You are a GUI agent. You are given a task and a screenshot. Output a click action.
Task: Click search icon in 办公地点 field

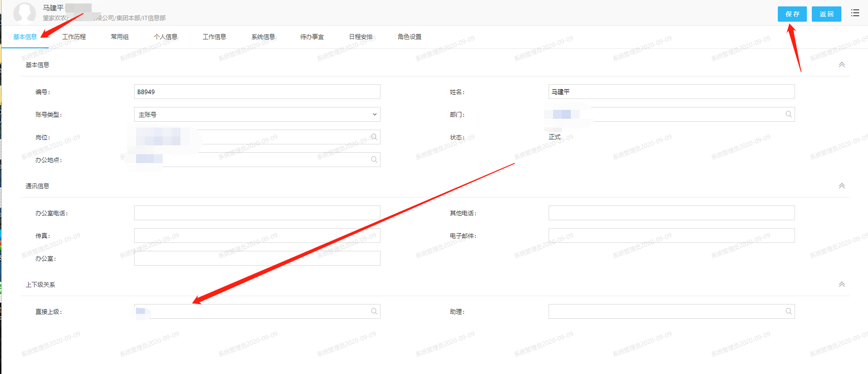pos(374,160)
